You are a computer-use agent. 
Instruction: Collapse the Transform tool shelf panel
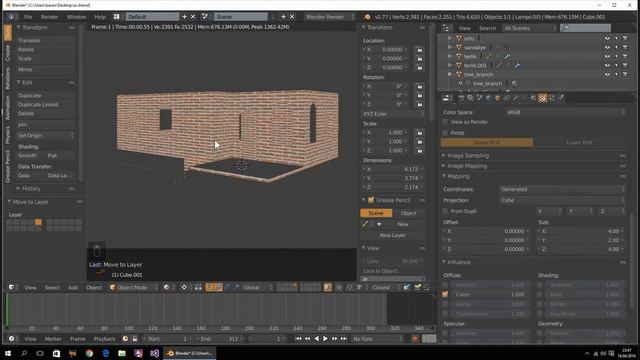pos(19,27)
